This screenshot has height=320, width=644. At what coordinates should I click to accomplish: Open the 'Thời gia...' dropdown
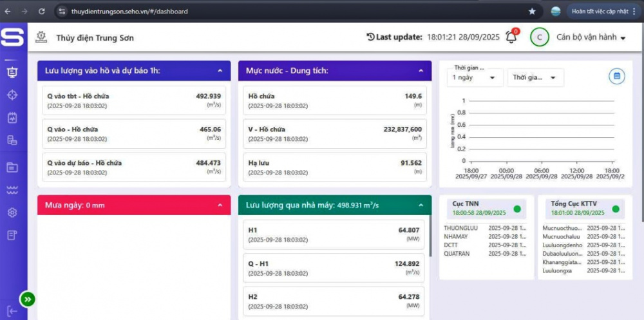[x=535, y=77]
